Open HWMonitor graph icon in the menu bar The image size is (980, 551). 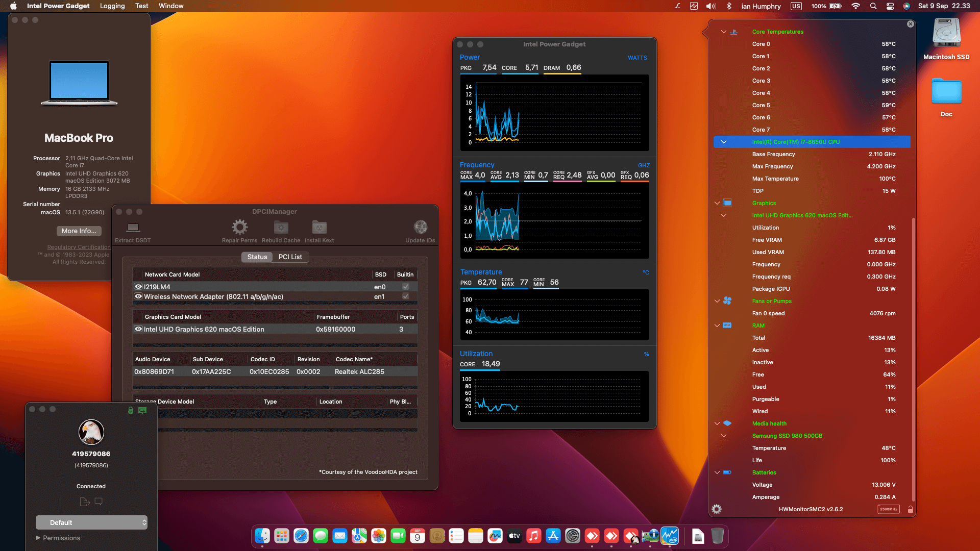(694, 6)
